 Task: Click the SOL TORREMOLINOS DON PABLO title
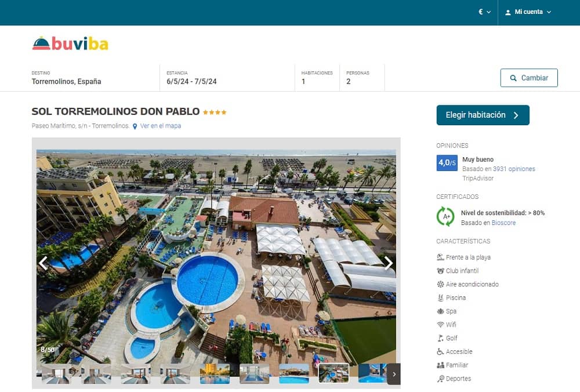115,111
